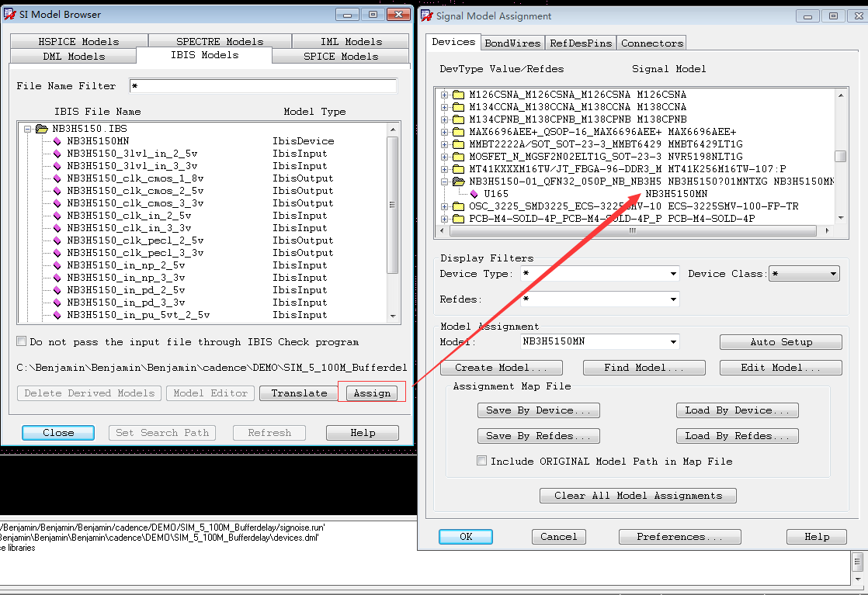Click Load By Refdes button
Viewport: 868px width, 595px height.
[737, 436]
